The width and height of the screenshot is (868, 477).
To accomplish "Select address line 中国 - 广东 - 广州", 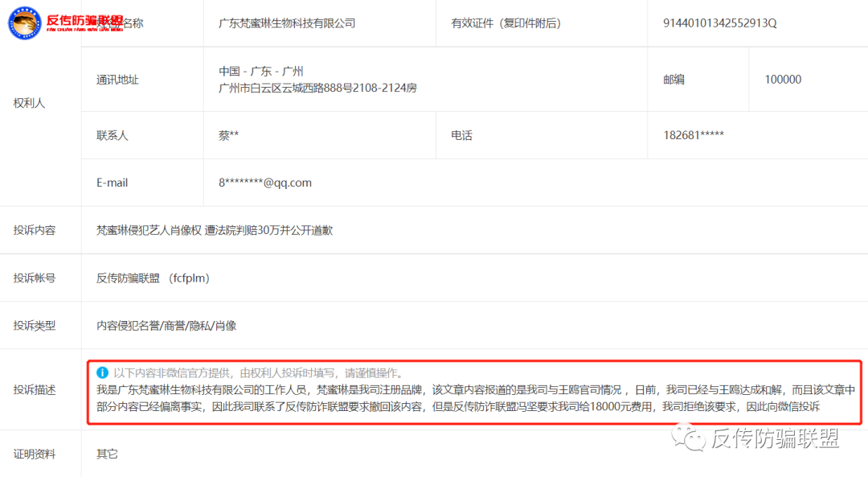I will [260, 72].
